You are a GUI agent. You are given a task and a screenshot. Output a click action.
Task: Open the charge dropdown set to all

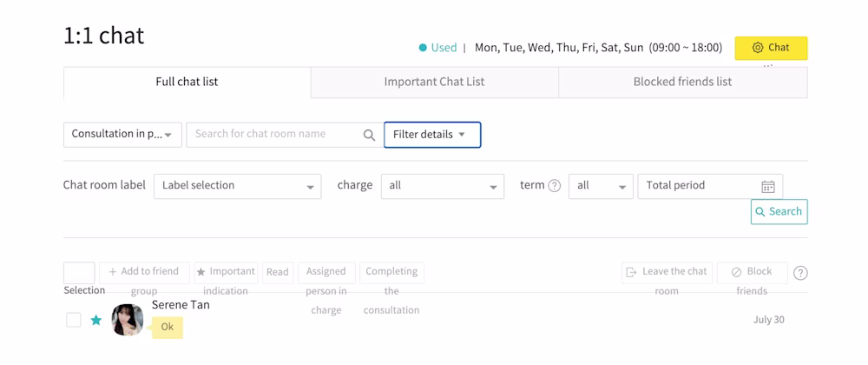point(443,186)
